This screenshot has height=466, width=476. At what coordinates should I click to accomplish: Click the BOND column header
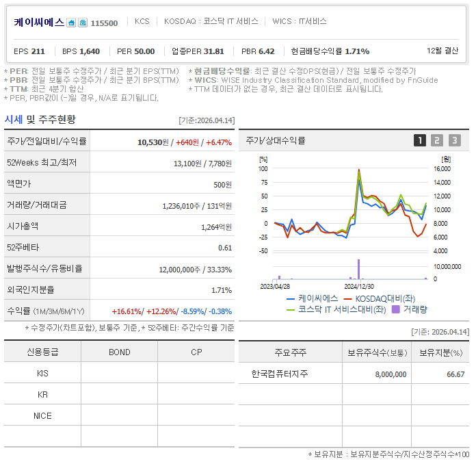119,352
